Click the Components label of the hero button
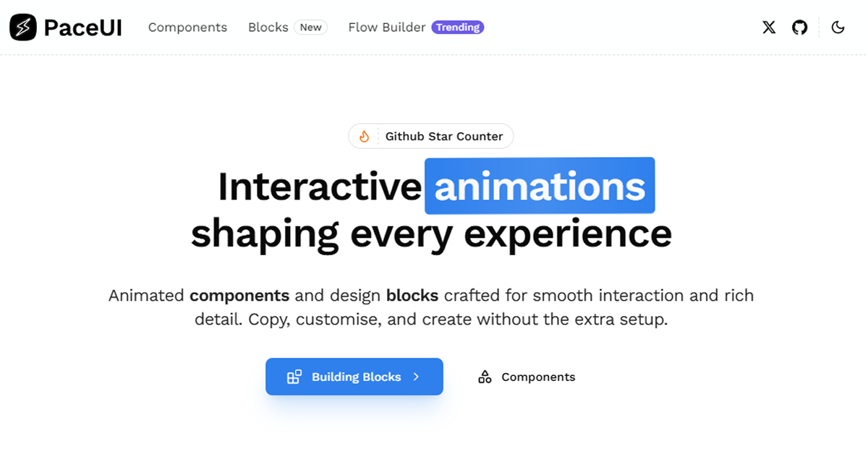 tap(538, 377)
